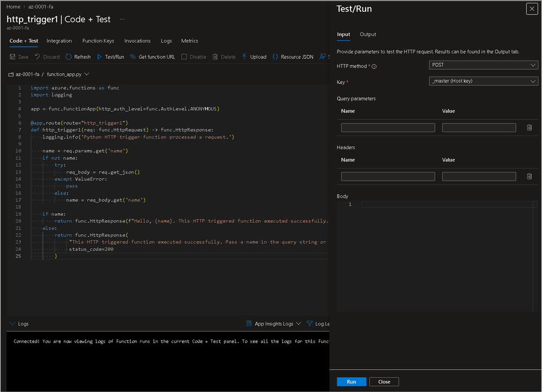This screenshot has width=542, height=392.
Task: Click the Upload arrow icon
Action: (x=244, y=56)
